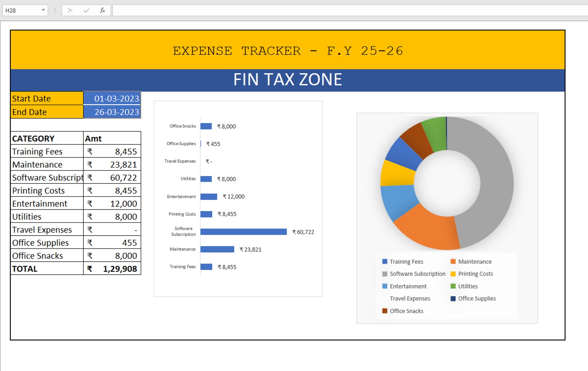Select the Software Subscription bar in chart
The width and height of the screenshot is (588, 371).
coord(243,232)
